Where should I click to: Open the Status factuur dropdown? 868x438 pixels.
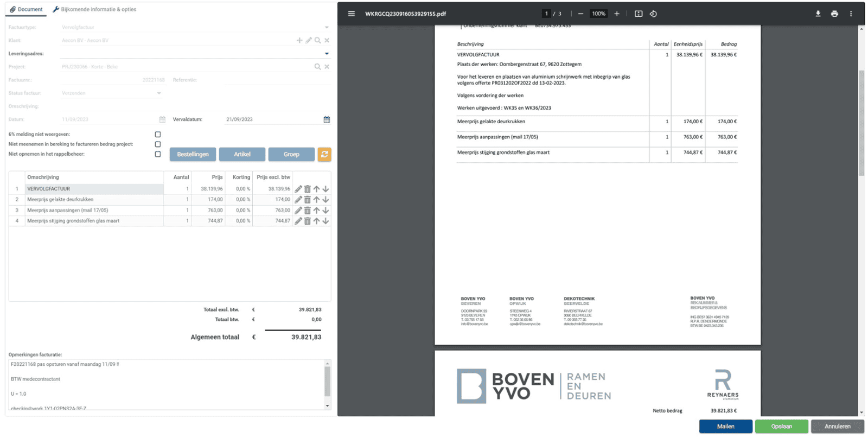159,93
